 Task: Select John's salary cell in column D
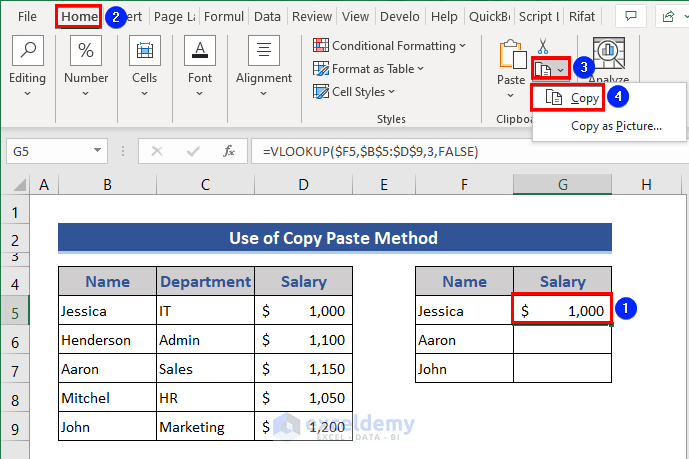click(x=304, y=426)
